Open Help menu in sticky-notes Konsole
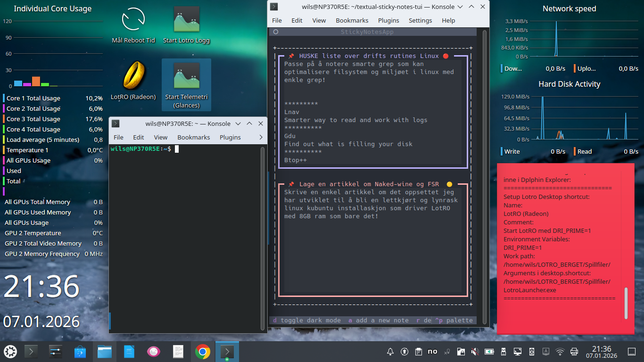644x362 pixels. (448, 20)
